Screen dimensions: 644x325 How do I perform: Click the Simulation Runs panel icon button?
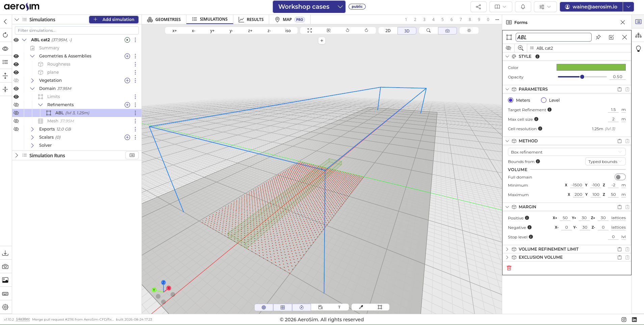click(x=132, y=155)
